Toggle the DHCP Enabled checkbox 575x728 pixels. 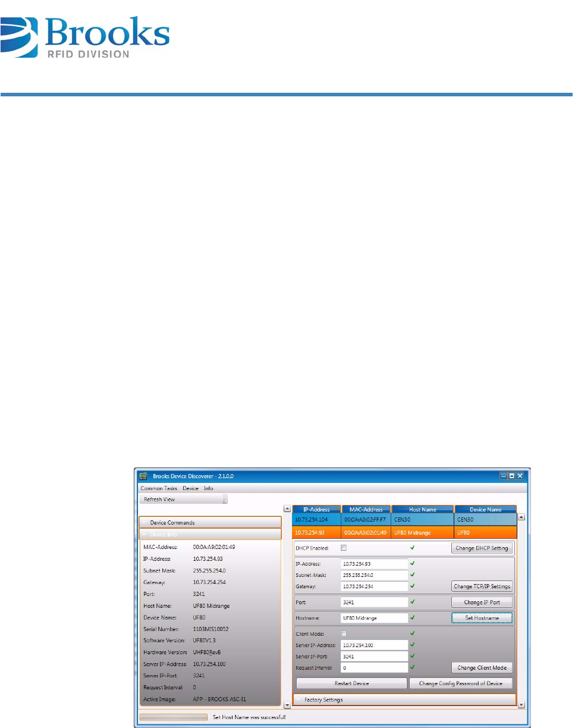(344, 548)
